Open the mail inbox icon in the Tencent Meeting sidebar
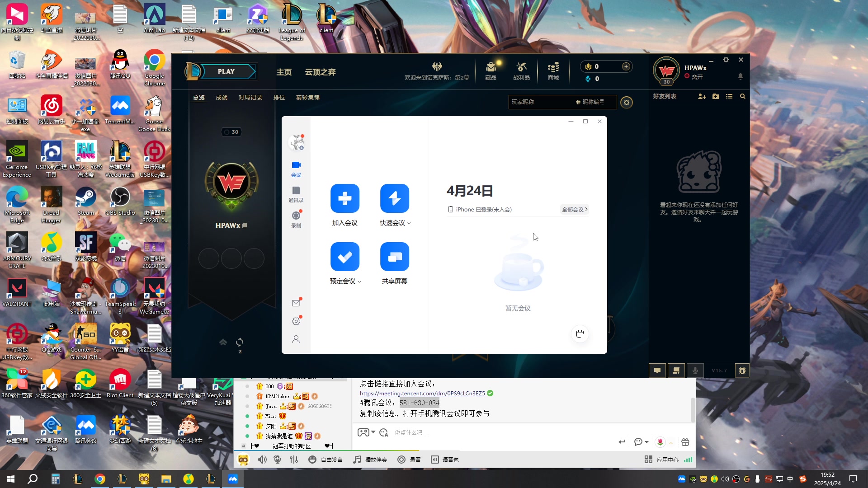The image size is (868, 488). tap(296, 303)
